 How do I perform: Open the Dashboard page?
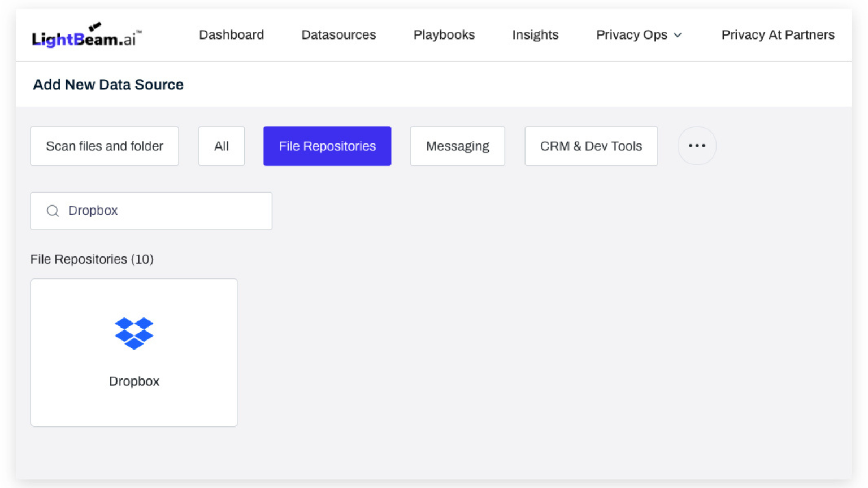pyautogui.click(x=231, y=35)
